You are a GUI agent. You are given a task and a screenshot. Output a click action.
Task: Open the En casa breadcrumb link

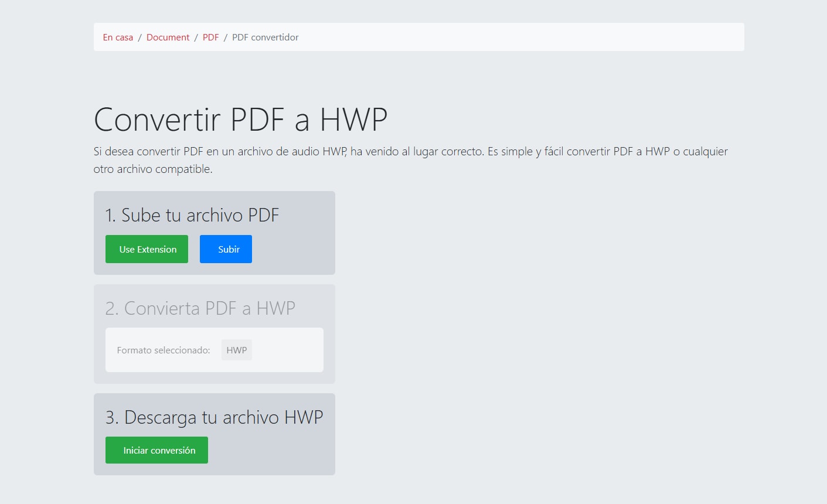tap(117, 37)
